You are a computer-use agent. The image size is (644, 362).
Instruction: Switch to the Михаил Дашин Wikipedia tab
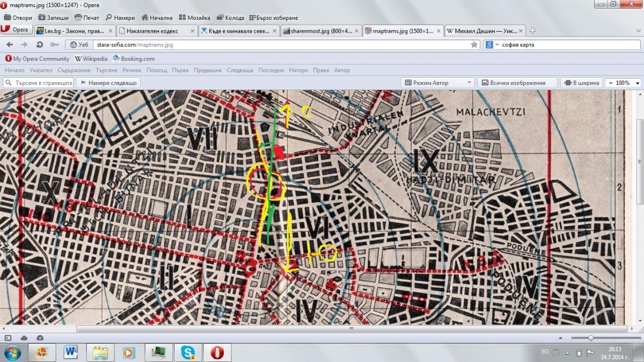(485, 31)
